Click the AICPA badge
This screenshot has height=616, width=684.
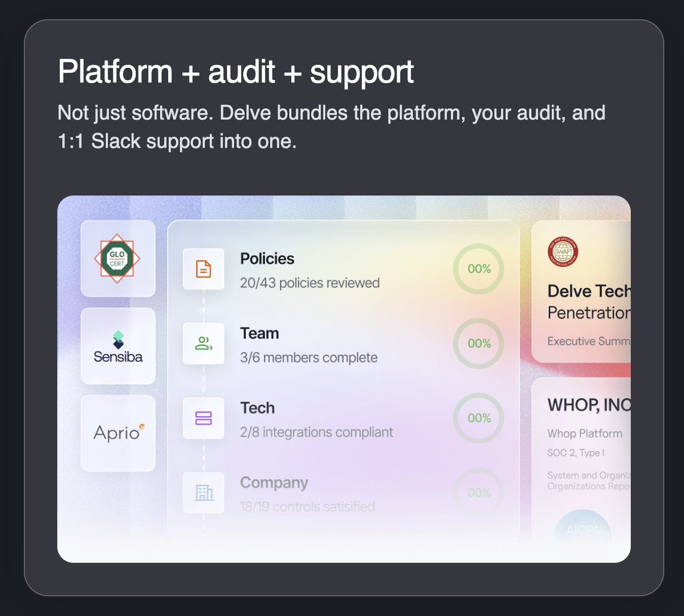583,527
